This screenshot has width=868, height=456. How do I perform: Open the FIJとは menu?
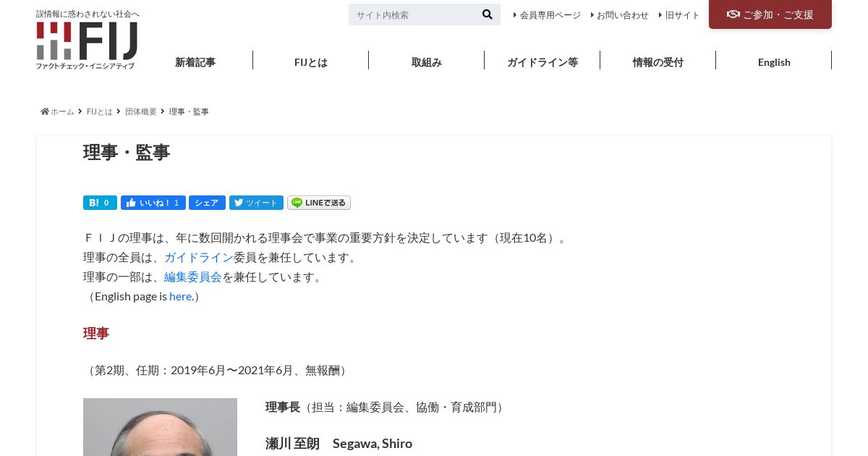click(311, 62)
